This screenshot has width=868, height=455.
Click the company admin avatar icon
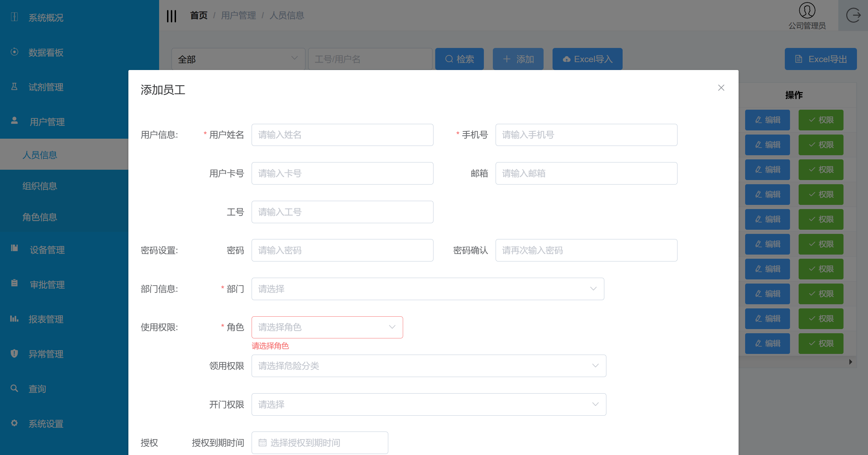pyautogui.click(x=807, y=10)
